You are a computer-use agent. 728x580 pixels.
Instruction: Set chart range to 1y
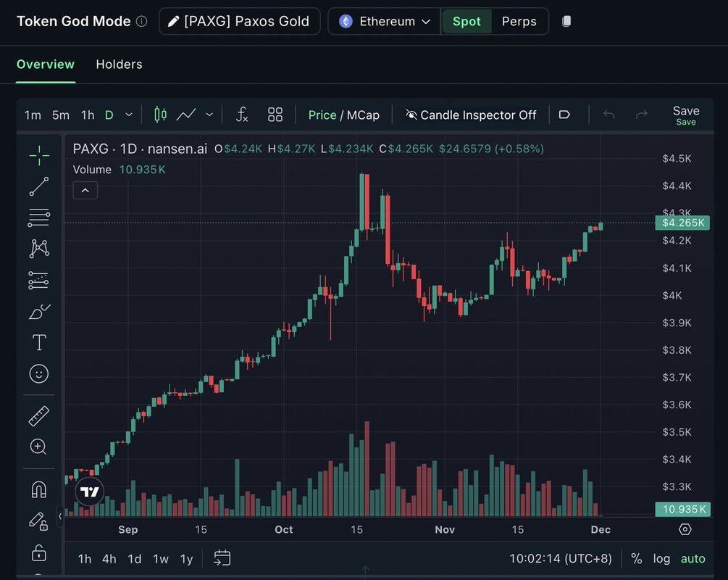(186, 558)
